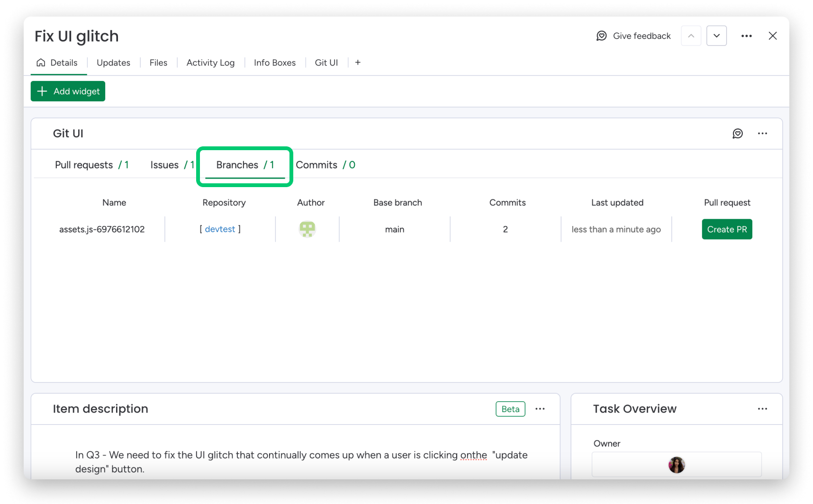
Task: Open the devtest repository link
Action: click(x=220, y=229)
